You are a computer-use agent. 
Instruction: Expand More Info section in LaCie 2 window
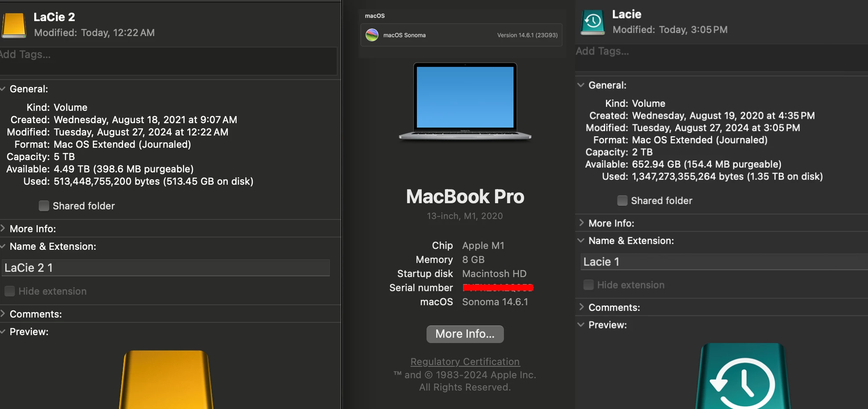[3, 228]
